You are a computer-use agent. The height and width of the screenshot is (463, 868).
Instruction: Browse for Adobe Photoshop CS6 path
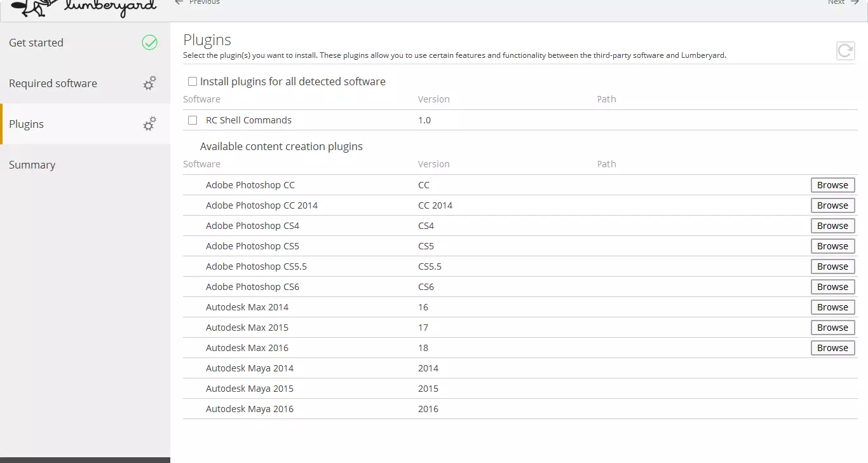point(832,287)
